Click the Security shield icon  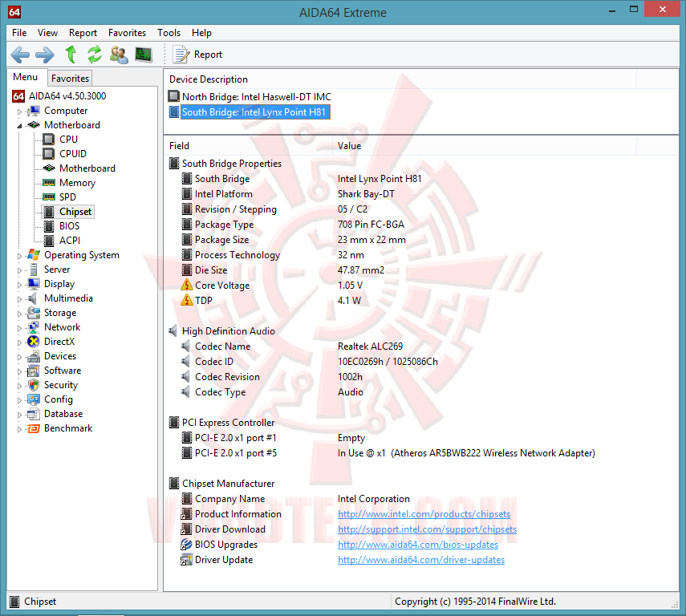pyautogui.click(x=34, y=384)
